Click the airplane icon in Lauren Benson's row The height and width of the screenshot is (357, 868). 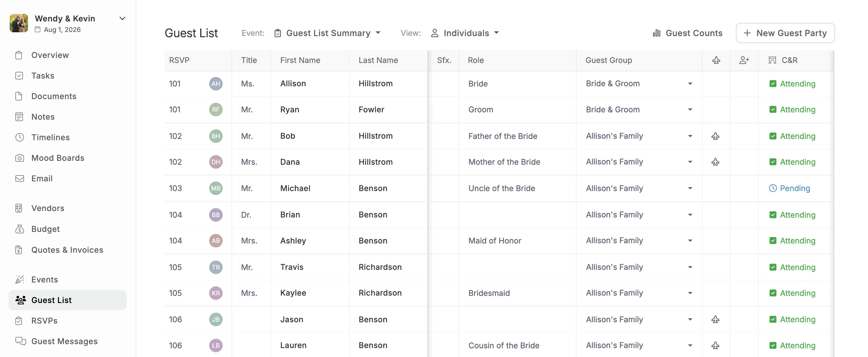(715, 345)
